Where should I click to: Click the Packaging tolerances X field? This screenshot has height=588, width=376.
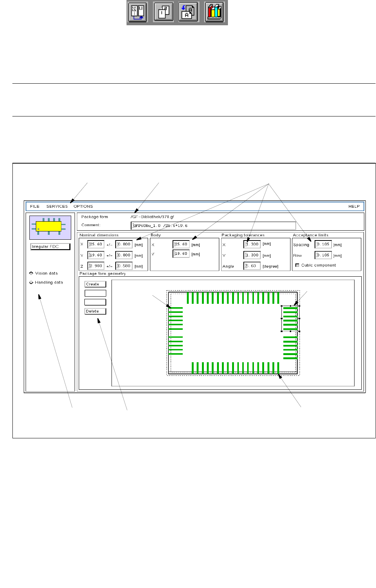252,244
